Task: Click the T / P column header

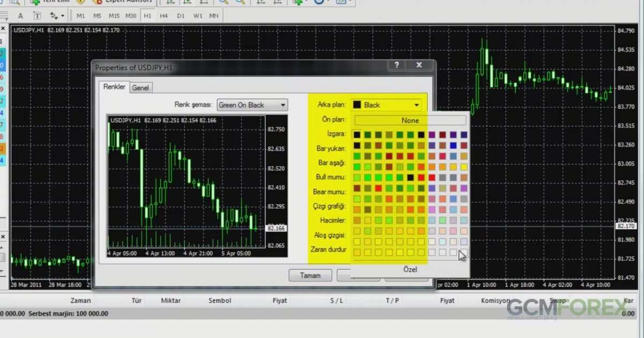Action: [392, 301]
